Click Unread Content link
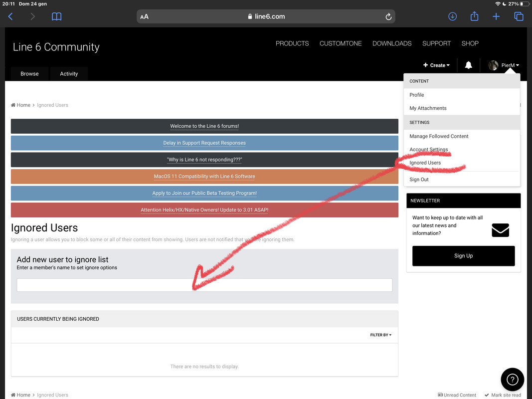This screenshot has height=399, width=532. pyautogui.click(x=457, y=395)
